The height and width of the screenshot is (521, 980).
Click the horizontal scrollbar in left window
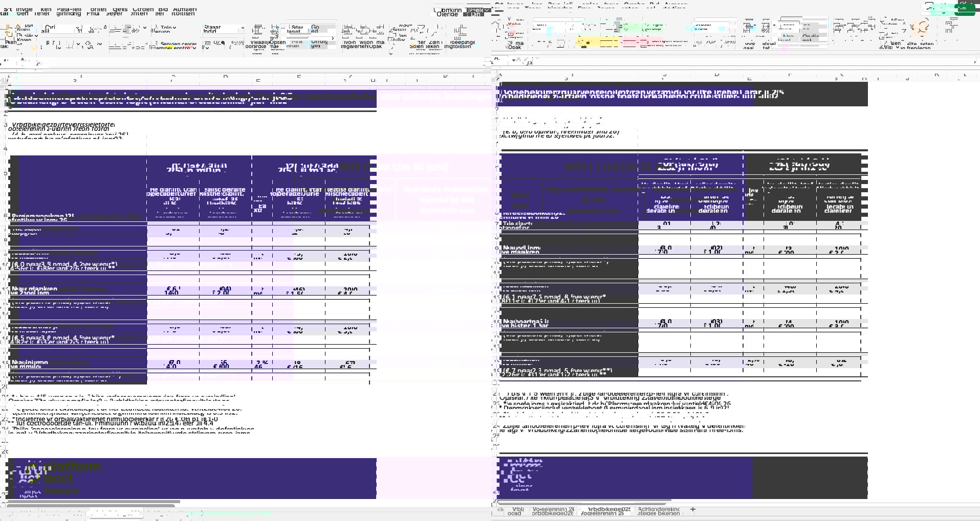coord(93,502)
